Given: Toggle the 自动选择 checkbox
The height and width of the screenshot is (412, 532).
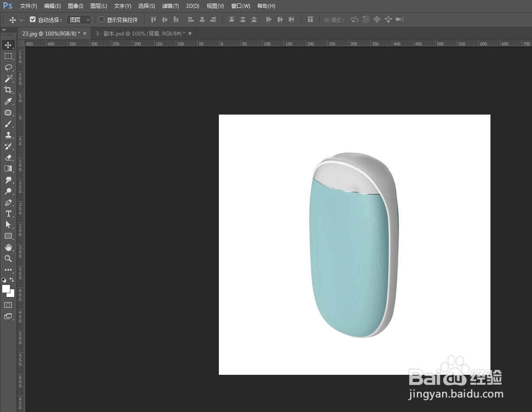Looking at the screenshot, I should coord(32,19).
